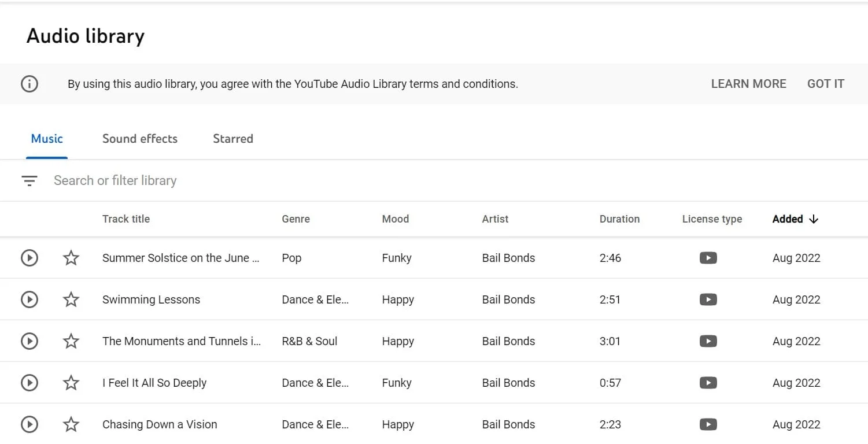
Task: Click the Dance & Ele… genre for Chasing Down a Vision
Action: [x=315, y=424]
